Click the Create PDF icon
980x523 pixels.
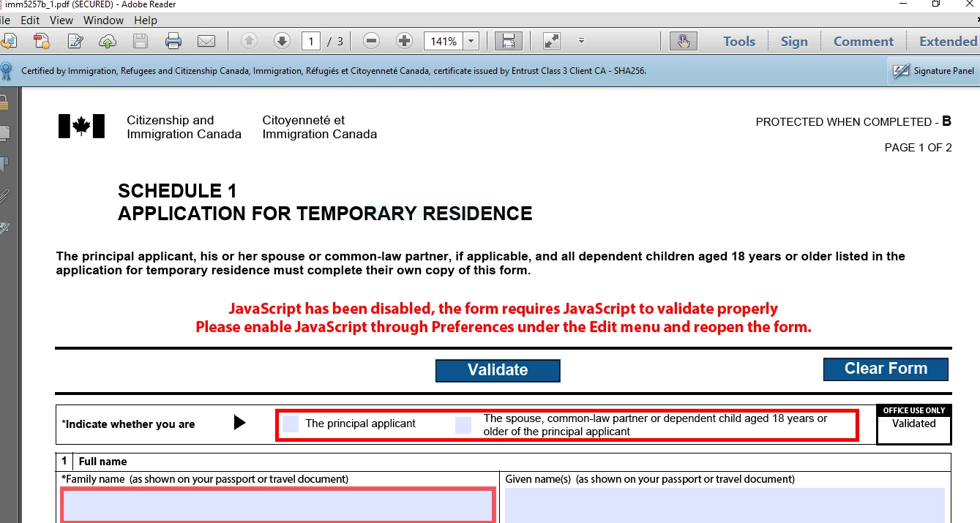[x=42, y=41]
